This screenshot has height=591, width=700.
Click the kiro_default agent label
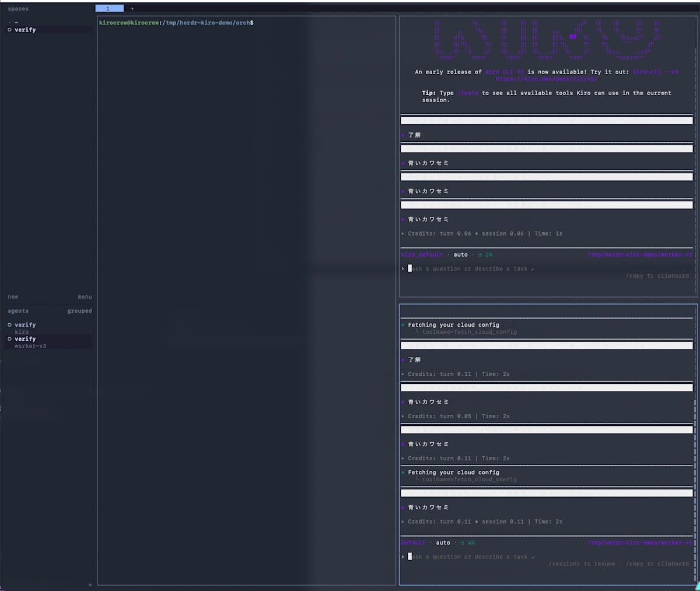click(x=422, y=255)
